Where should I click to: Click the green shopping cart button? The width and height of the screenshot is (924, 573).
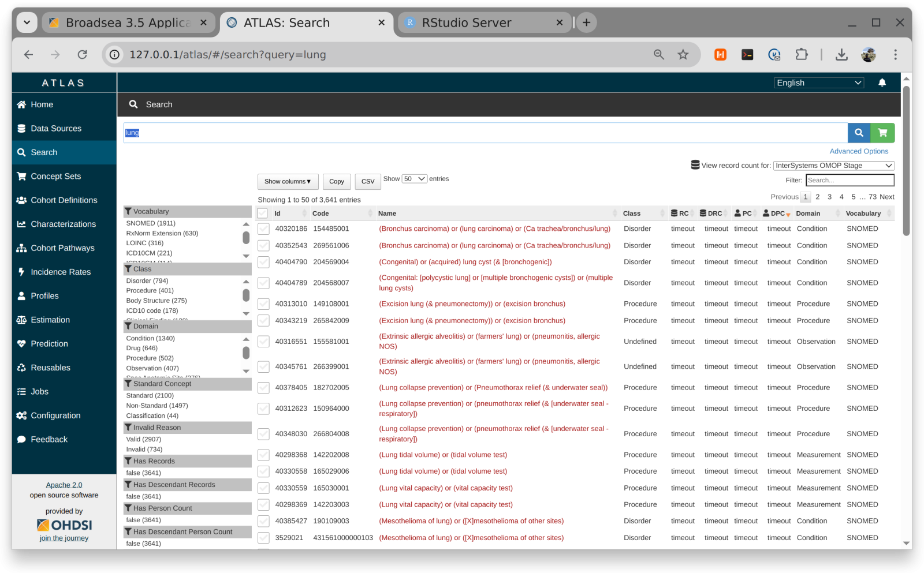point(882,133)
